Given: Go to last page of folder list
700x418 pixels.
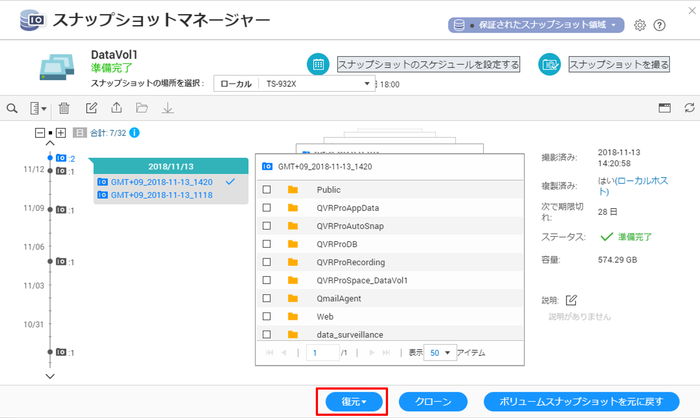Looking at the screenshot, I should [x=386, y=353].
